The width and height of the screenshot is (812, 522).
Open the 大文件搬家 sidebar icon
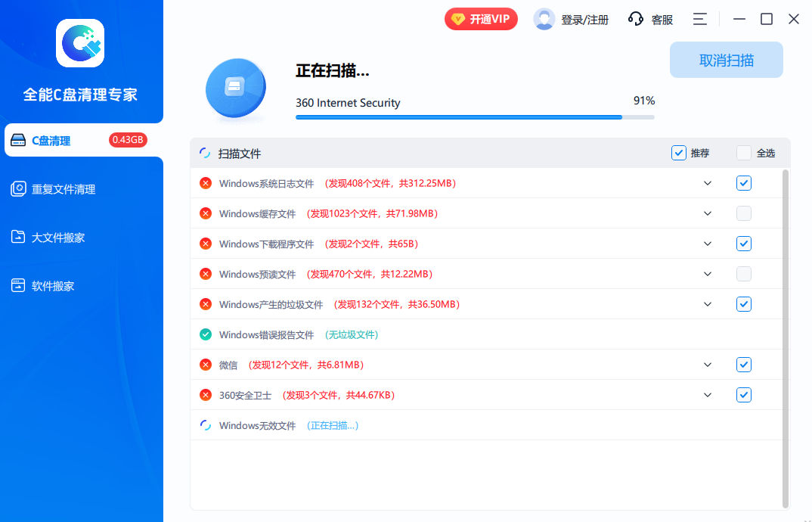pyautogui.click(x=17, y=237)
